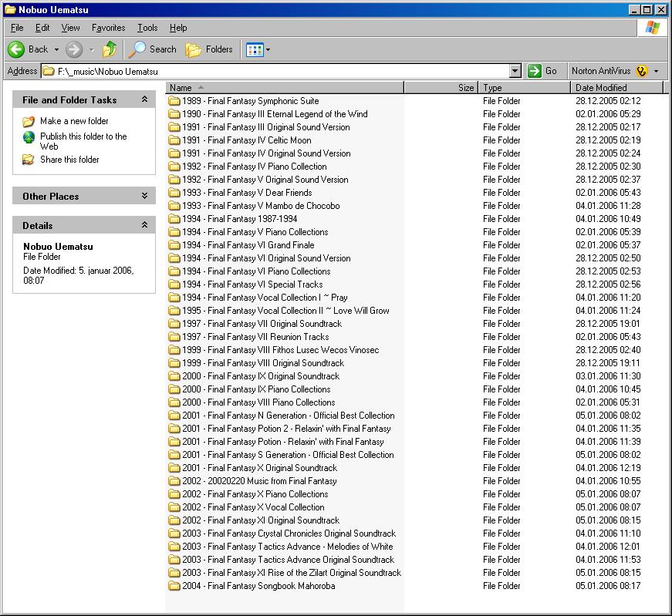This screenshot has height=616, width=672.
Task: Click the Norton AntiVirus yellow icon
Action: point(642,71)
